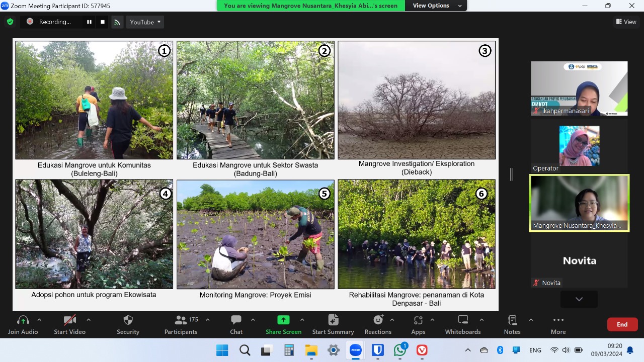Viewport: 644px width, 362px height.
Task: Toggle Start Video camera on
Action: tap(70, 324)
